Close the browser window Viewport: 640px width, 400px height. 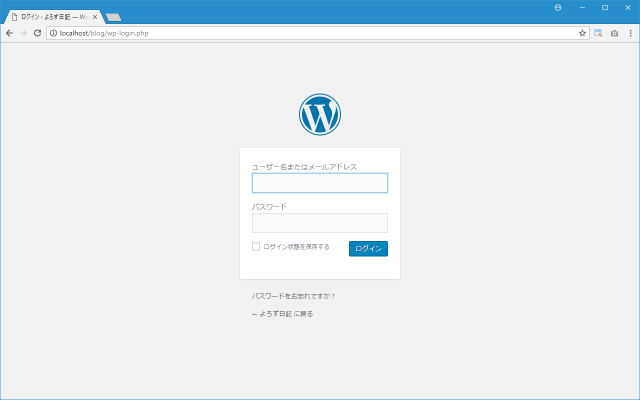(x=628, y=8)
